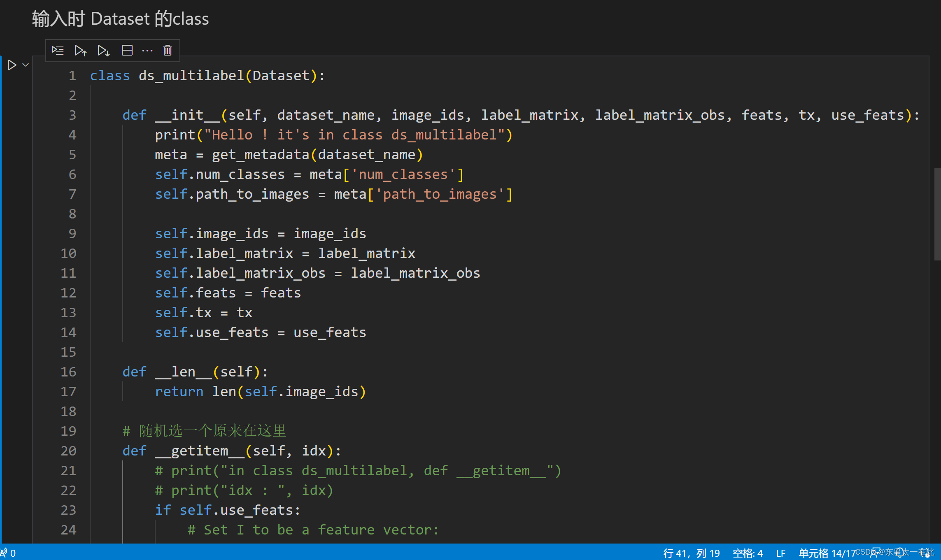Viewport: 941px width, 560px height.
Task: Open the cell toolbar more actions menu
Action: click(147, 51)
